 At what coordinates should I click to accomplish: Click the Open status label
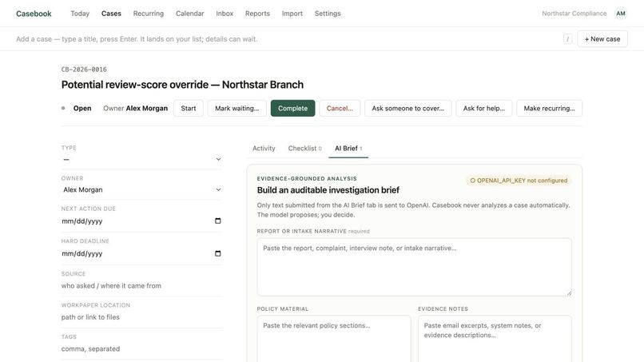[x=82, y=109]
